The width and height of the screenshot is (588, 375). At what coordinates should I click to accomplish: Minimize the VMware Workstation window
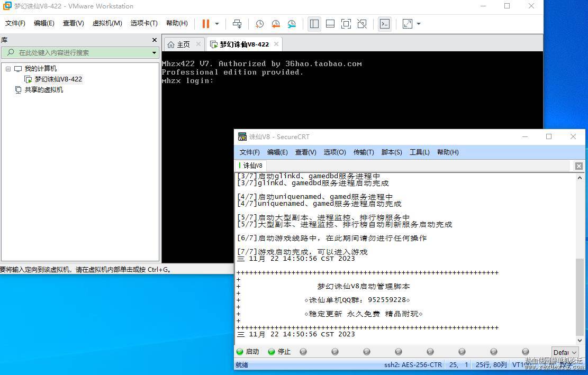(x=483, y=6)
